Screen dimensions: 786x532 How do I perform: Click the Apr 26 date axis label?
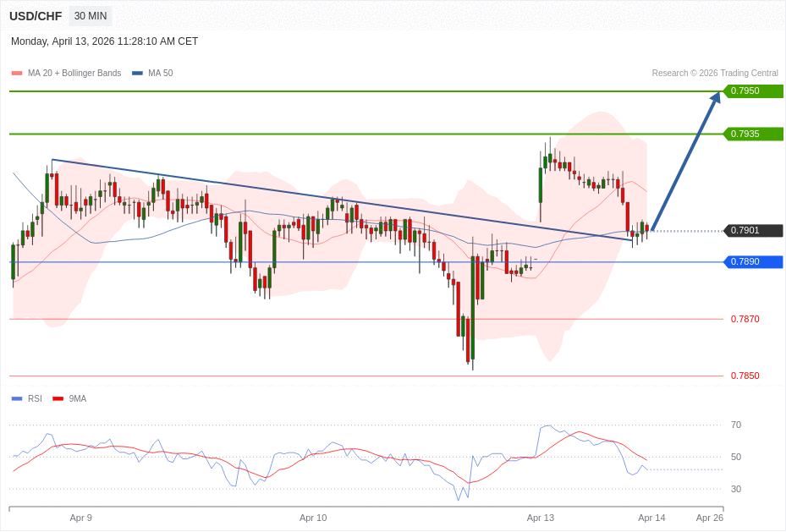[710, 518]
